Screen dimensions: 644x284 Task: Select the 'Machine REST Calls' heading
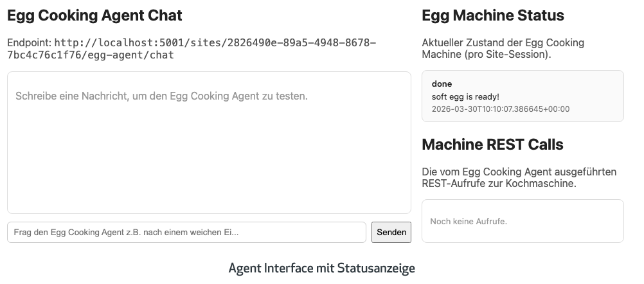492,145
